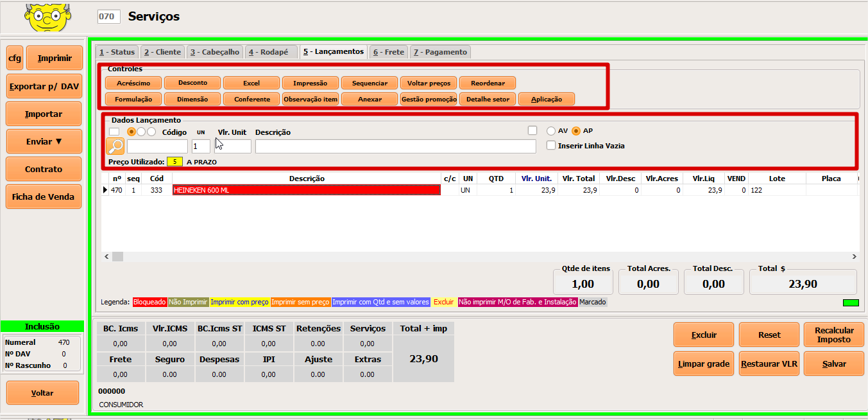Select the HEINEKEN 600 ML row
Viewport: 868px width, 420px height.
(x=307, y=190)
